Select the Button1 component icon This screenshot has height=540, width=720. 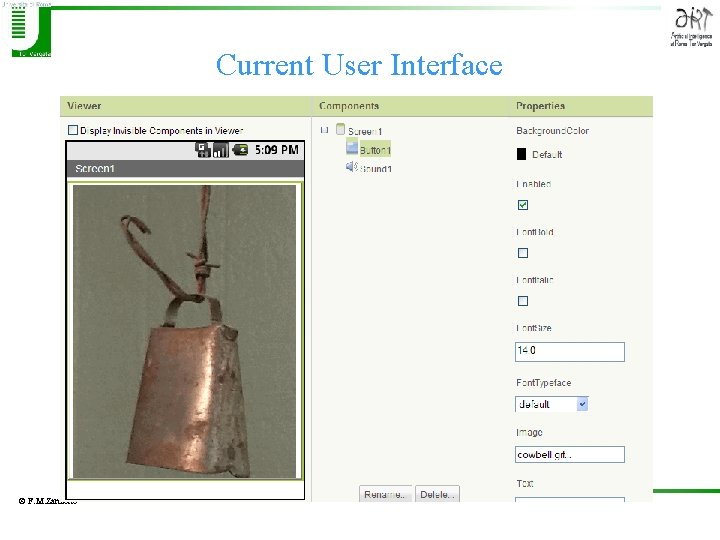352,147
